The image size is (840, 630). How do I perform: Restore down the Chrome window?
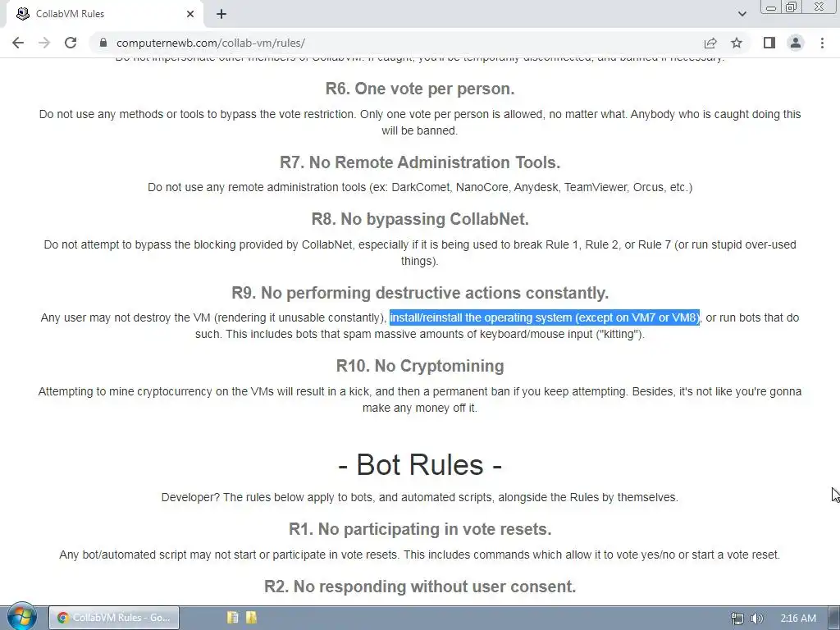792,7
